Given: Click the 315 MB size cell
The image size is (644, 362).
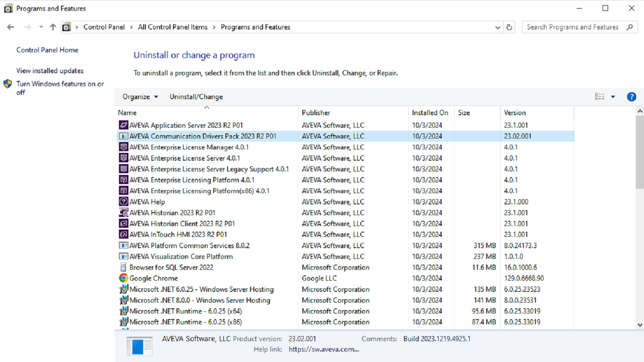Looking at the screenshot, I should click(484, 246).
